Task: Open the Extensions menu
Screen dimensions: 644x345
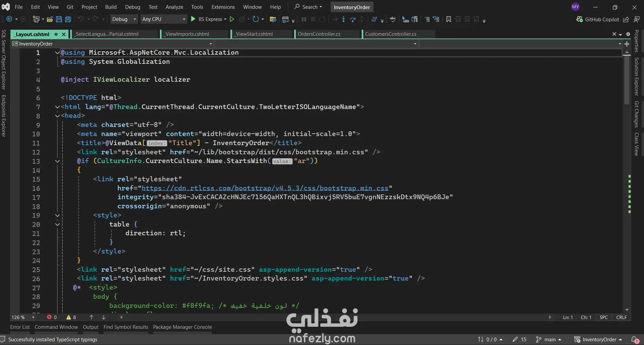Action: (x=223, y=7)
